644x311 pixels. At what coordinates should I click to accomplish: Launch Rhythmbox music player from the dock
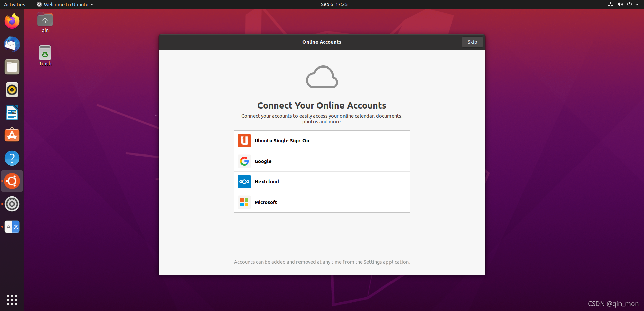pyautogui.click(x=12, y=90)
